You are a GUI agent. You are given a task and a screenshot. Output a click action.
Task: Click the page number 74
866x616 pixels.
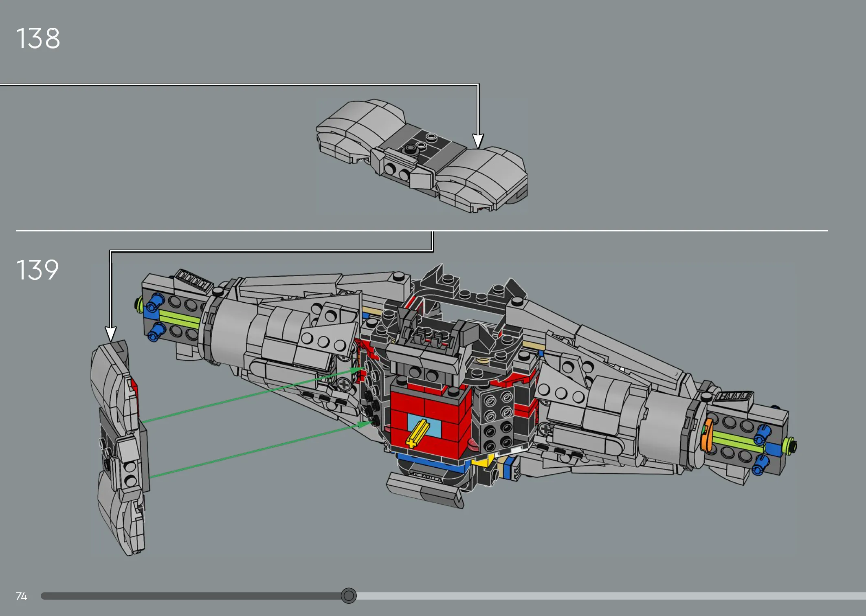point(21,596)
